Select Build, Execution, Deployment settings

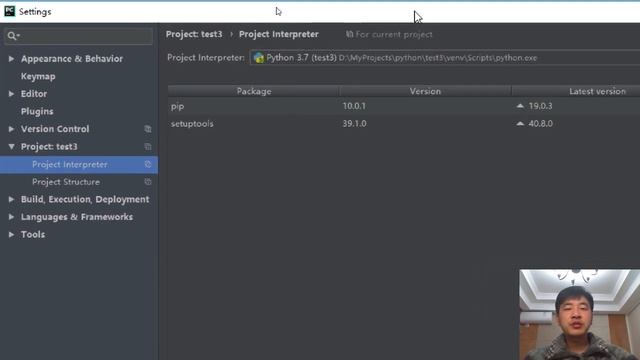(85, 200)
